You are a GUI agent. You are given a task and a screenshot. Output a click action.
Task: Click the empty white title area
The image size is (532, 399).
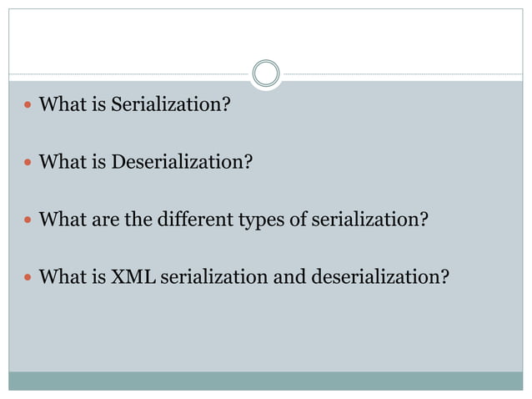coord(266,38)
